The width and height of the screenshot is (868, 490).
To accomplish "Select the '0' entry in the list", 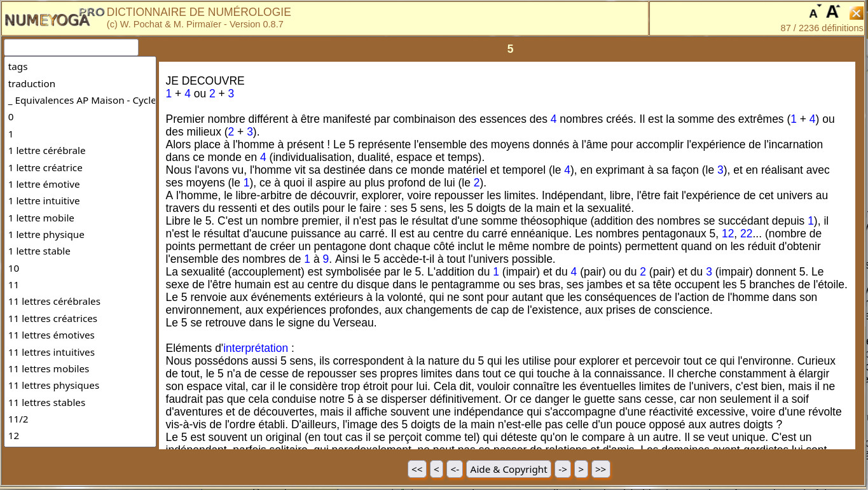I will click(80, 117).
